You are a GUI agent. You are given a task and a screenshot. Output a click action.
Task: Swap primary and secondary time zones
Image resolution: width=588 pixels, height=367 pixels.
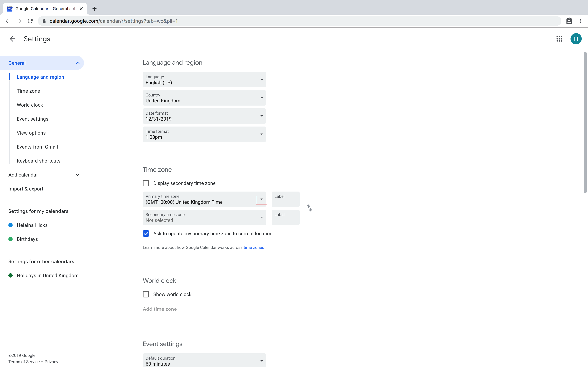tap(309, 208)
